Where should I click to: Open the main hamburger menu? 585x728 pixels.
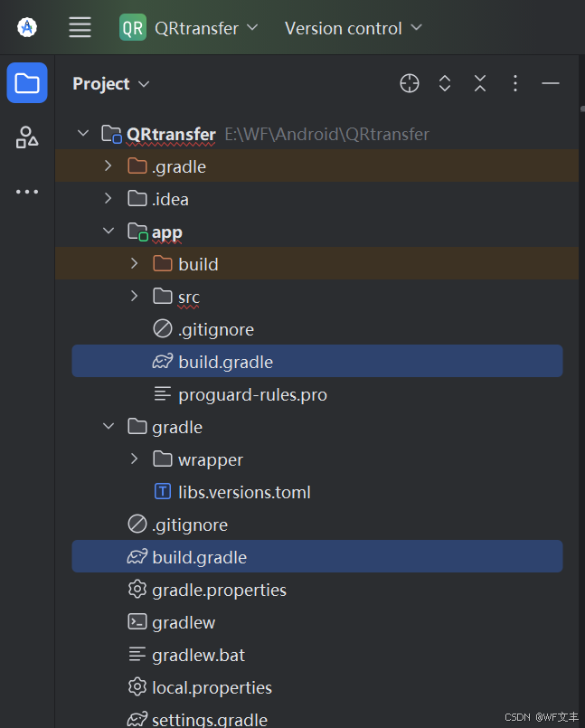pyautogui.click(x=80, y=28)
